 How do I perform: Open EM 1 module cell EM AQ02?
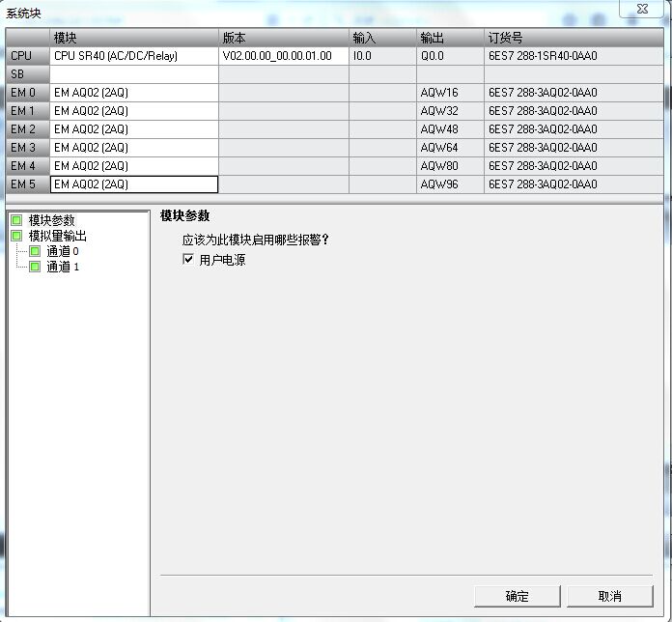pyautogui.click(x=134, y=111)
